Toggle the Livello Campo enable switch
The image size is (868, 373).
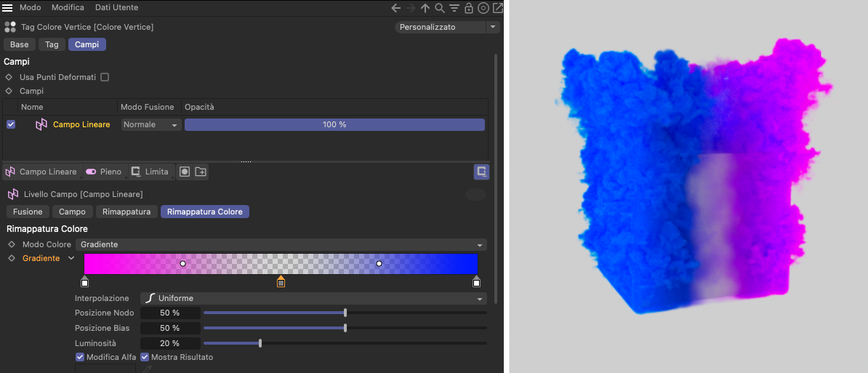point(475,194)
